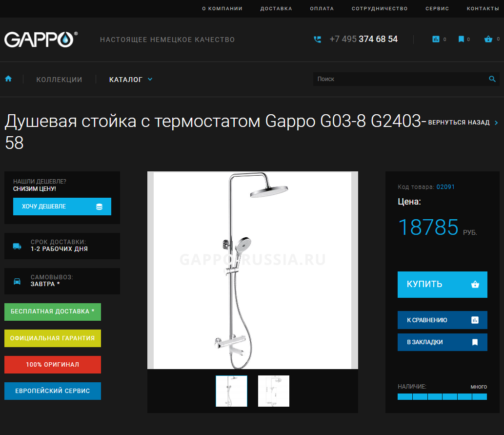Select the second product thumbnail image
Screen dimensions: 504x435
(x=274, y=391)
